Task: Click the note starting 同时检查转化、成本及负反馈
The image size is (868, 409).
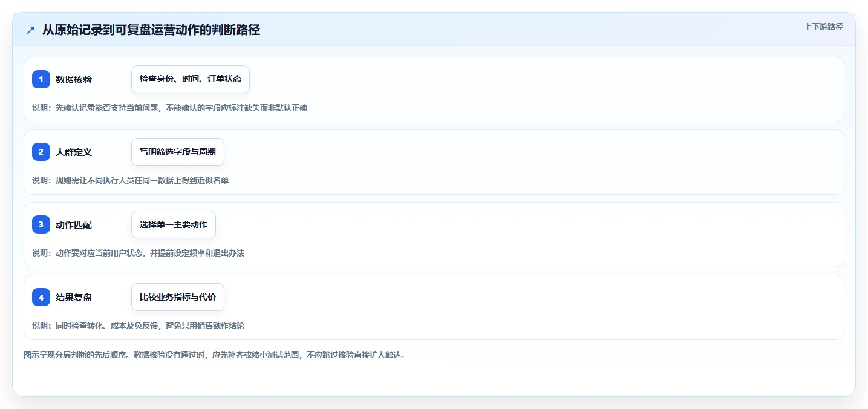Action: coord(138,326)
